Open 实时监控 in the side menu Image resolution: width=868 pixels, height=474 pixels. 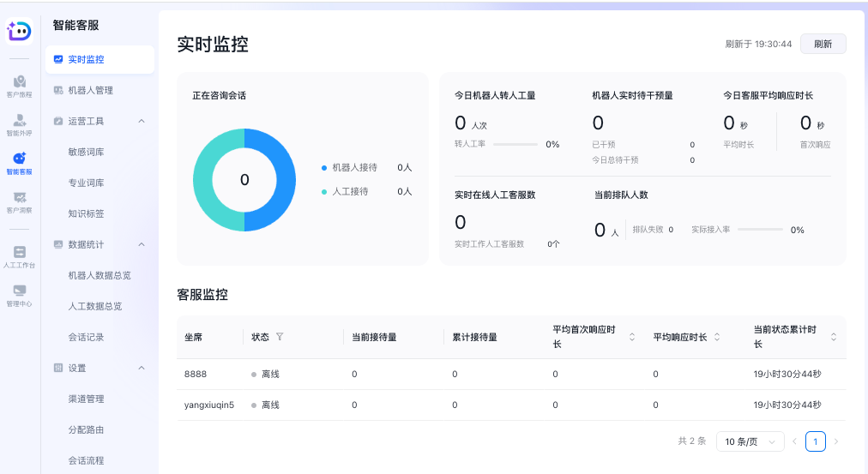[99, 59]
